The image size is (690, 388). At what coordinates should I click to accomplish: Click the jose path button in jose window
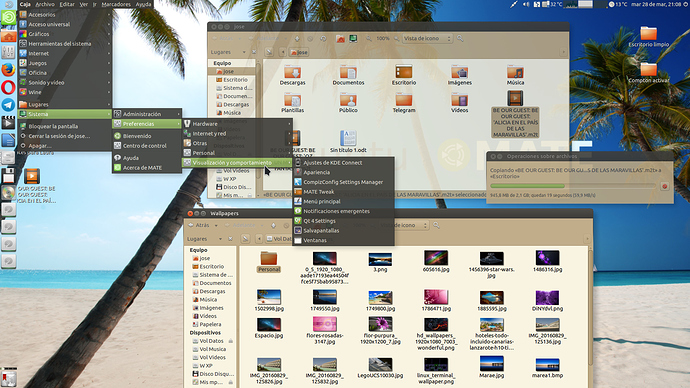[299, 52]
